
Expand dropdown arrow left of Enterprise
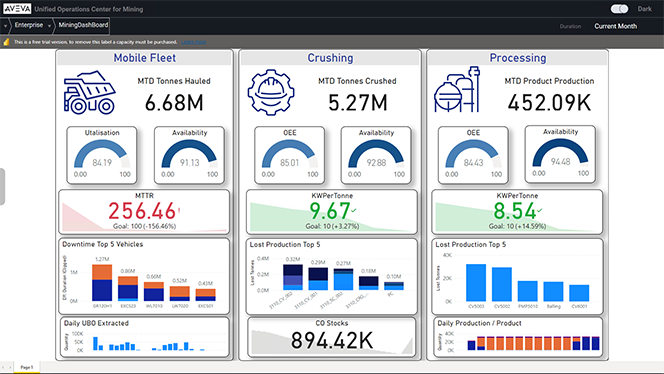[x=5, y=26]
